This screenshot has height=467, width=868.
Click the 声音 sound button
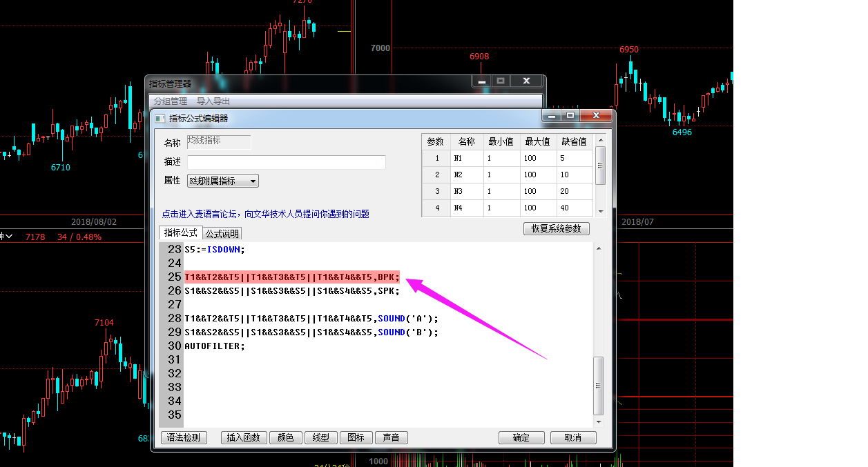(392, 437)
